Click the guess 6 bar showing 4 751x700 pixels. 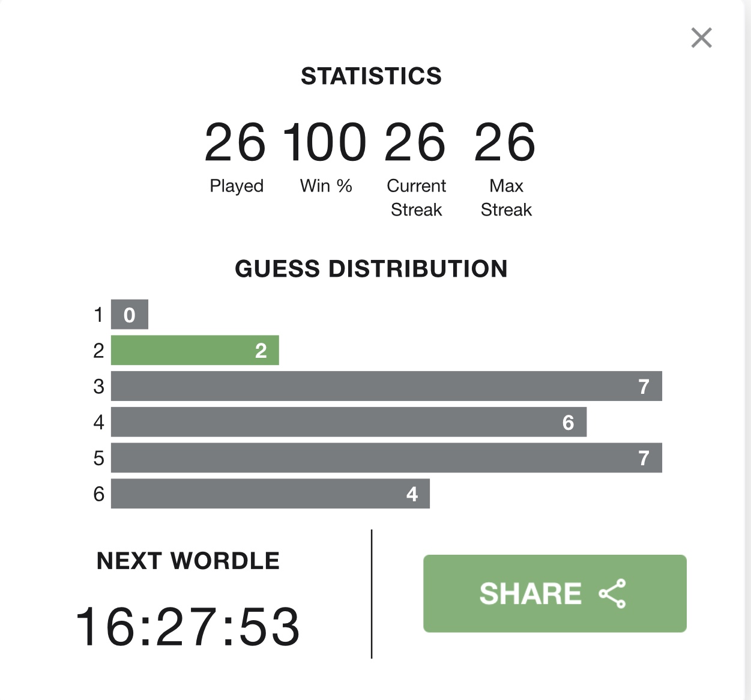[x=270, y=493]
